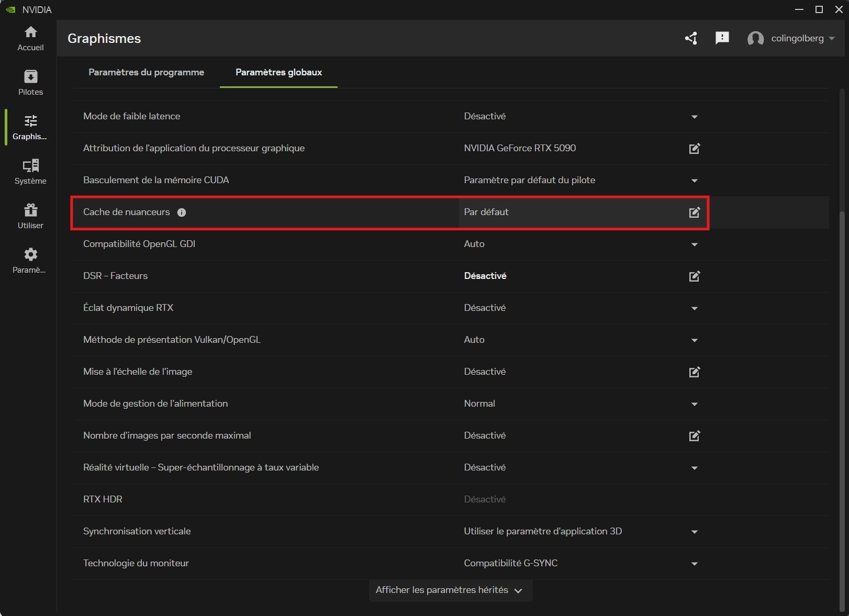Viewport: 849px width, 616px height.
Task: Edit Nombre d'images par seconde maximal
Action: [x=694, y=436]
